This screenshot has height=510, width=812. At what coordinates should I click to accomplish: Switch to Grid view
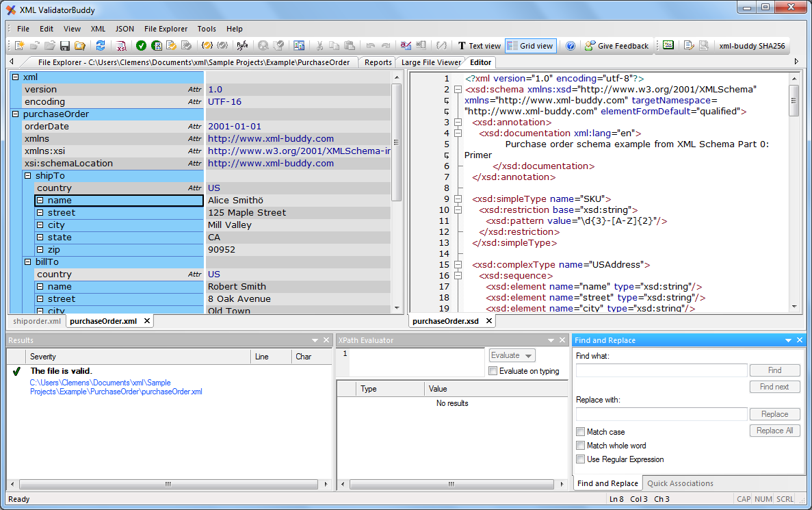[531, 46]
